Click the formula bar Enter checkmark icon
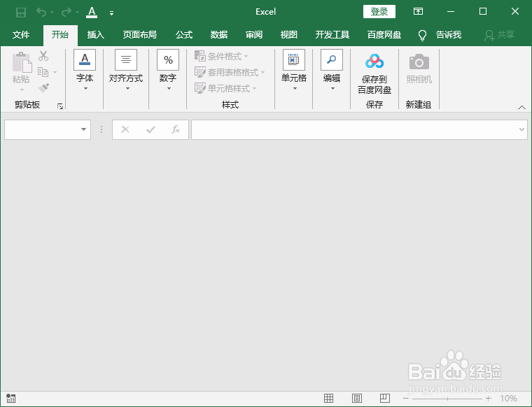Image resolution: width=532 pixels, height=407 pixels. [150, 129]
